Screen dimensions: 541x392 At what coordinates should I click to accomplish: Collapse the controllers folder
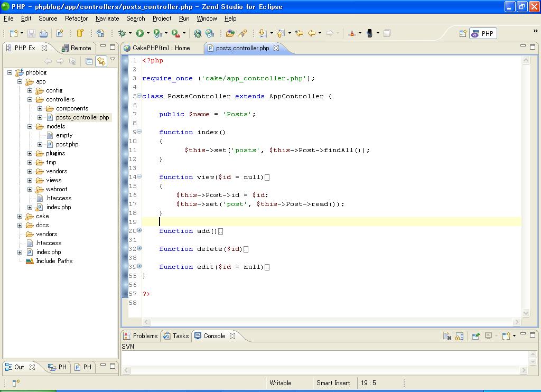[x=30, y=99]
